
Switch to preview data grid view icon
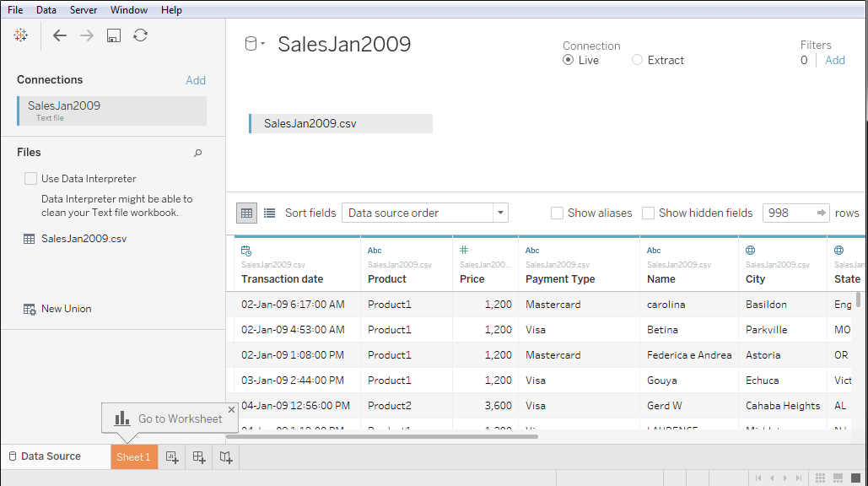pyautogui.click(x=247, y=213)
